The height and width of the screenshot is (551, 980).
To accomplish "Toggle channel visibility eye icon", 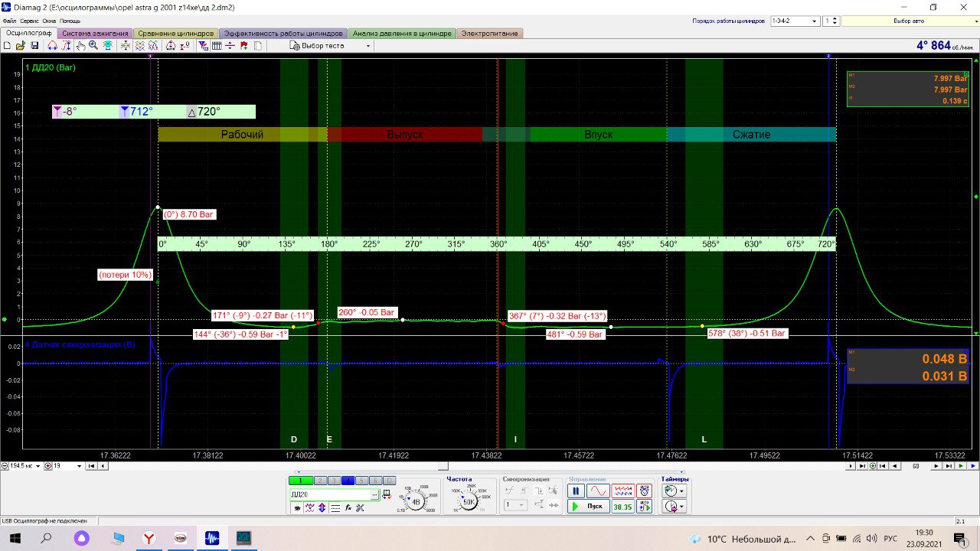I will [296, 507].
